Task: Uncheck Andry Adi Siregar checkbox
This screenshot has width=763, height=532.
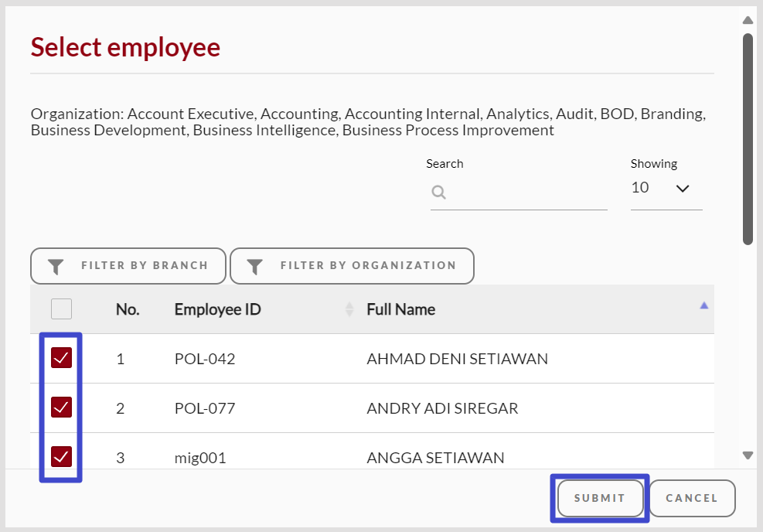Action: 61,408
